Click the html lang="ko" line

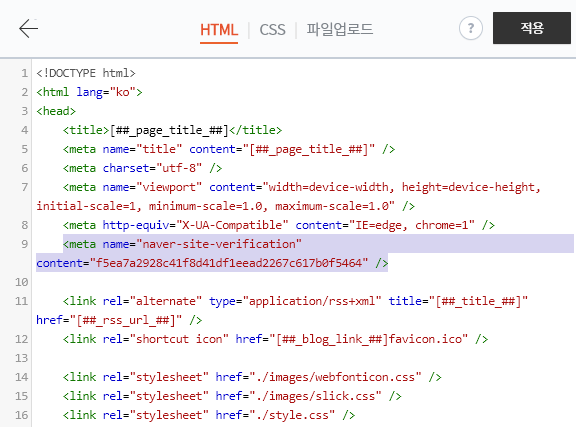pyautogui.click(x=89, y=92)
